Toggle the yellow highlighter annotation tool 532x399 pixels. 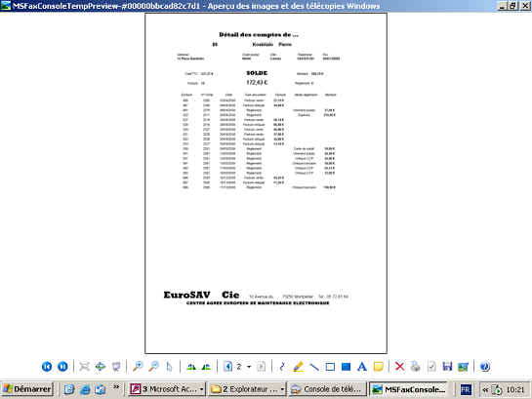[x=298, y=367]
